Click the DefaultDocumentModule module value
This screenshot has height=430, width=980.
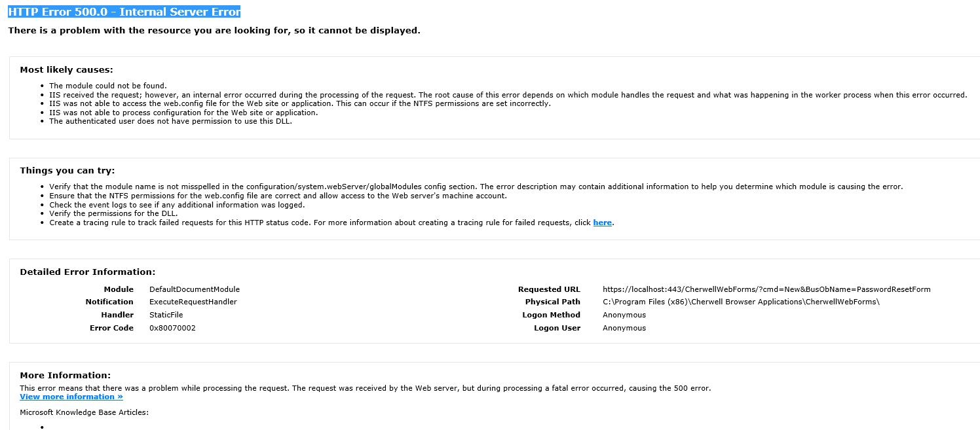[x=195, y=289]
